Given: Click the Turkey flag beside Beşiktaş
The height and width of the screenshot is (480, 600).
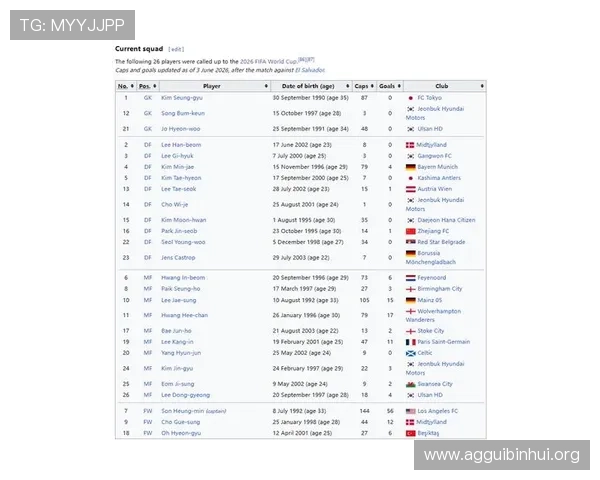Looking at the screenshot, I should point(411,433).
